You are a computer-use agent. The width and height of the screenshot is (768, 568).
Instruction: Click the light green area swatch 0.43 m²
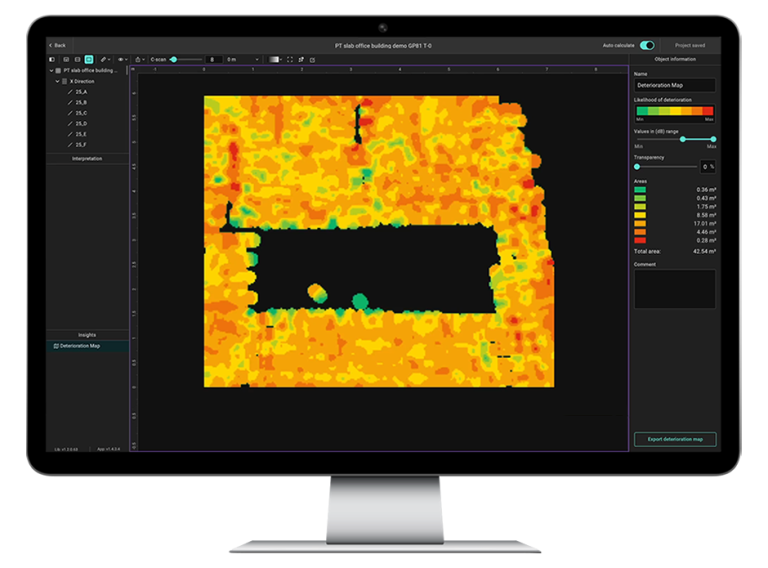coord(640,198)
